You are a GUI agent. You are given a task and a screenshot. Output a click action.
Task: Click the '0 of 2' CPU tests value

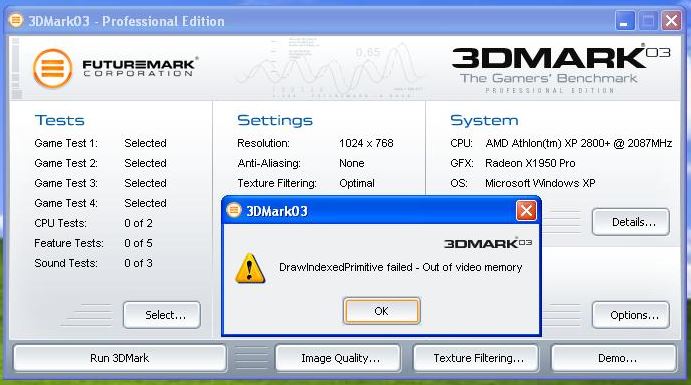138,223
